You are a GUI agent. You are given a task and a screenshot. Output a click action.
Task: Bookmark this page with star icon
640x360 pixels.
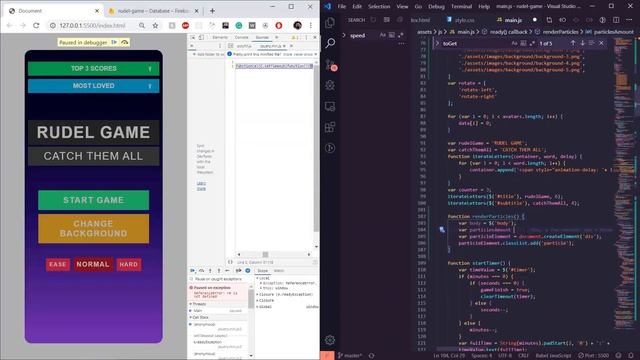[156, 25]
